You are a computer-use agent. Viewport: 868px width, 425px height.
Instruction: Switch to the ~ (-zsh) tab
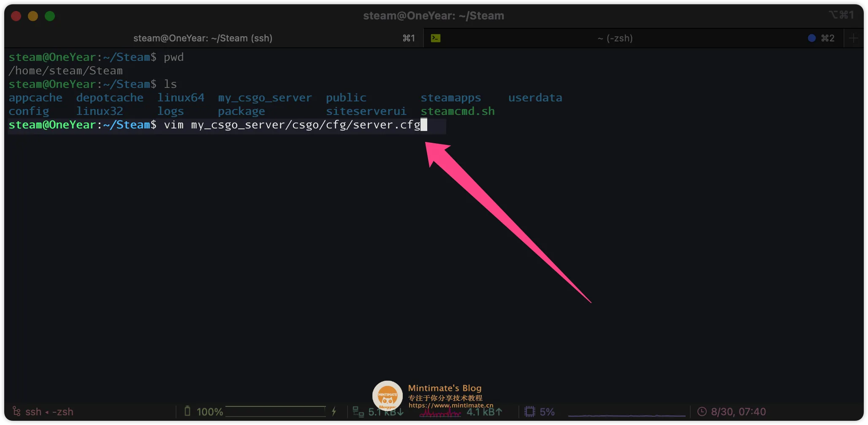click(615, 38)
